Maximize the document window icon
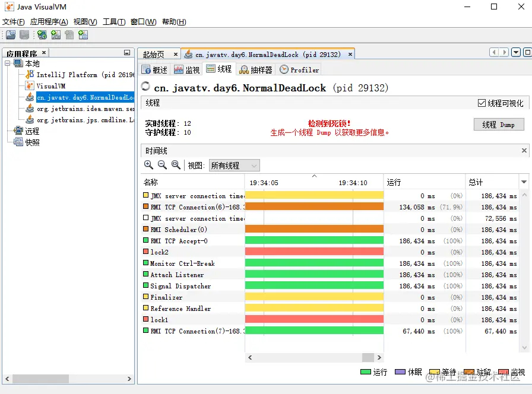 tap(527, 53)
